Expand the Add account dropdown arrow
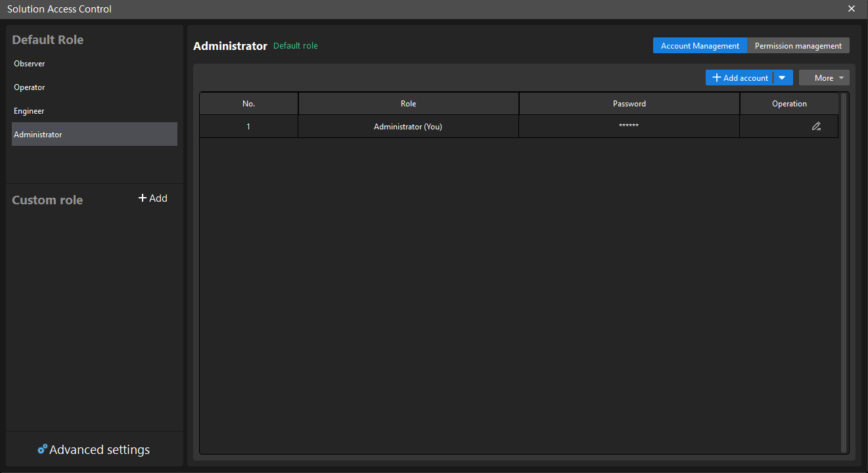Image resolution: width=868 pixels, height=473 pixels. (x=782, y=78)
